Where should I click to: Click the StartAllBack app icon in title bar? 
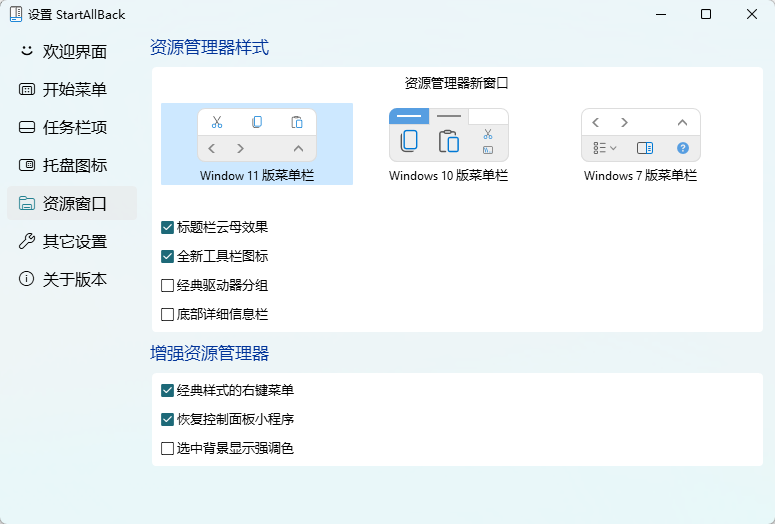16,14
